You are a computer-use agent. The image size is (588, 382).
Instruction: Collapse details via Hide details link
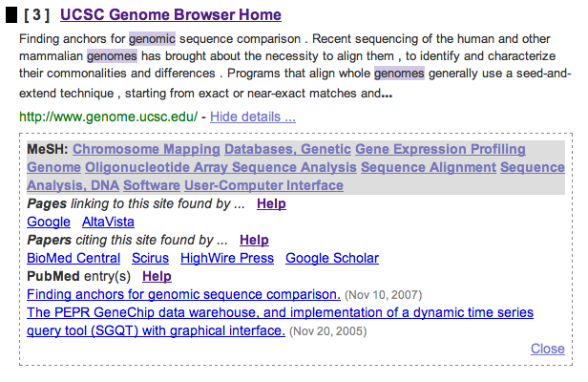253,117
